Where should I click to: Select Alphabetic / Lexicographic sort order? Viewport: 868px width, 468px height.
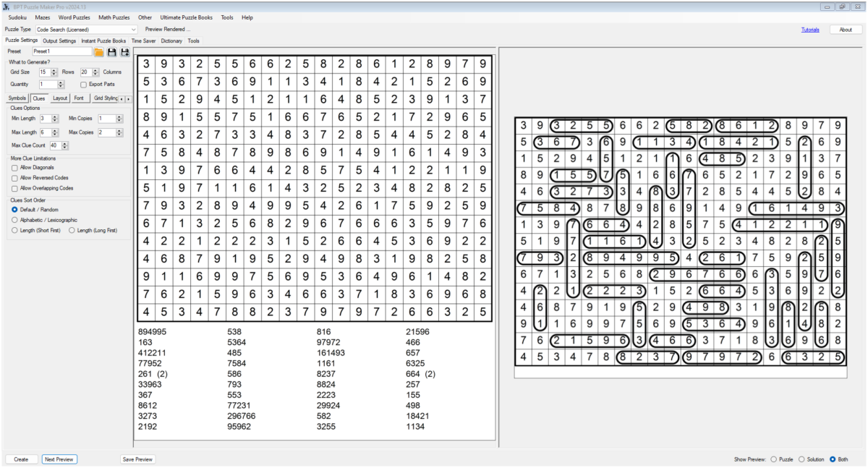tap(15, 219)
